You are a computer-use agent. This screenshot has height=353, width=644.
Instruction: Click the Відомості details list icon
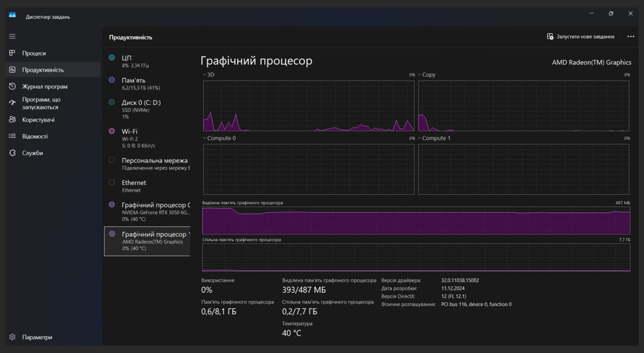click(x=12, y=136)
